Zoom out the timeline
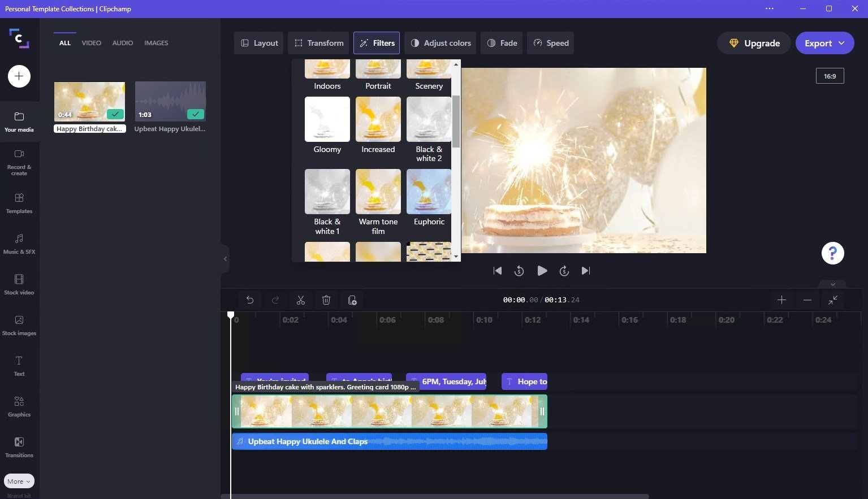 coord(807,300)
